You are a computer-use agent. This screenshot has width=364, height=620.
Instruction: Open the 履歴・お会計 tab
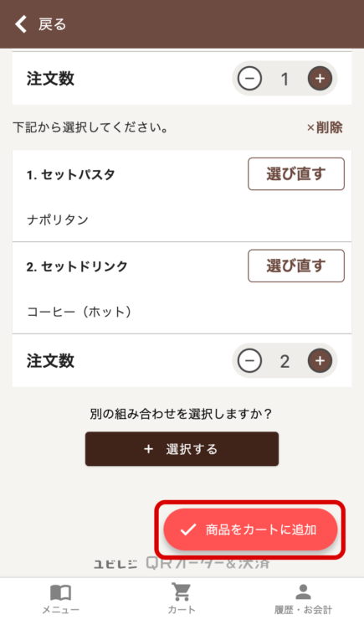(x=303, y=599)
